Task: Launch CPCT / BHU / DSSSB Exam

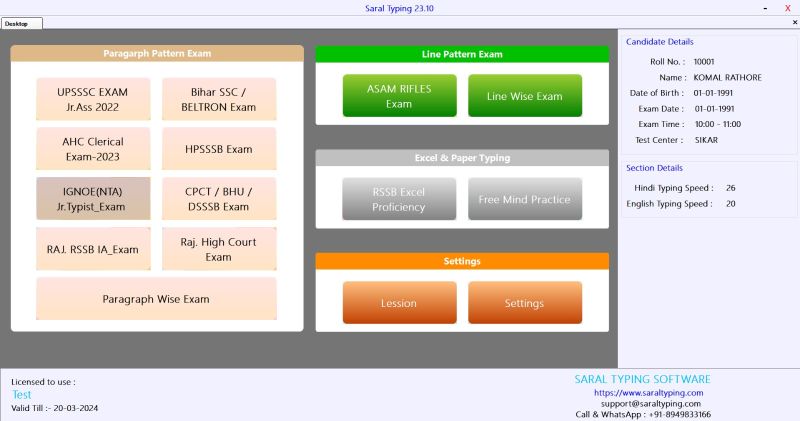Action: [219, 199]
